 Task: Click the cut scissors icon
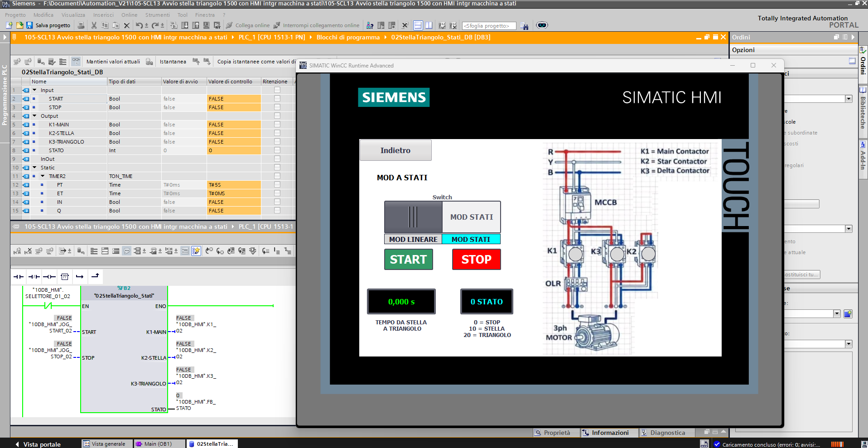coord(94,25)
